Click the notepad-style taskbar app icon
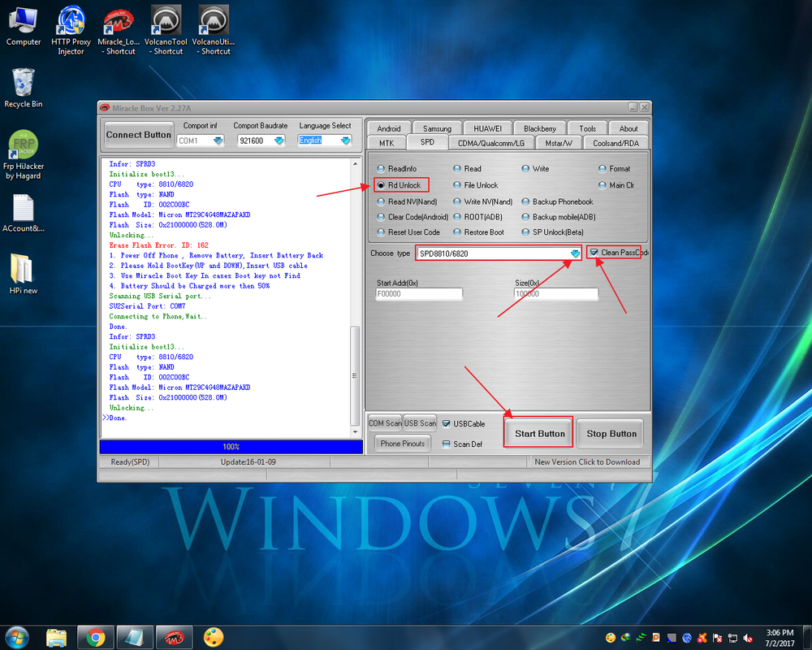 coord(134,638)
